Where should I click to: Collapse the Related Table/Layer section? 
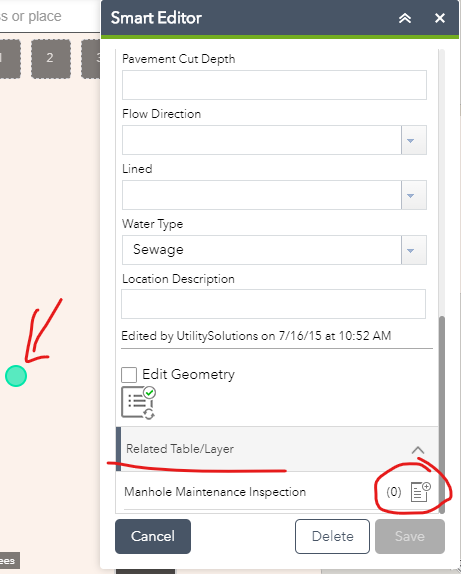[418, 450]
